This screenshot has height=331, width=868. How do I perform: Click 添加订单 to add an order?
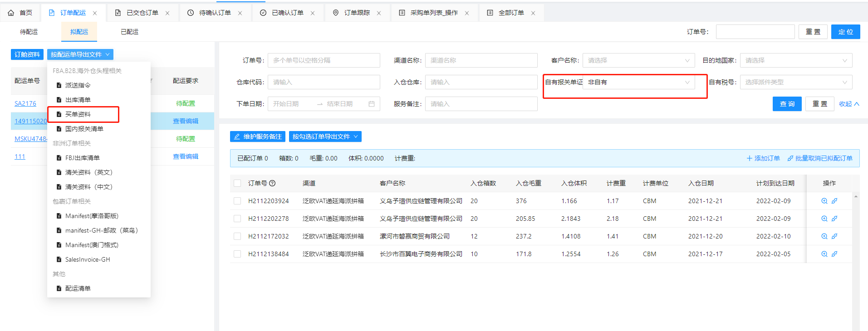763,158
